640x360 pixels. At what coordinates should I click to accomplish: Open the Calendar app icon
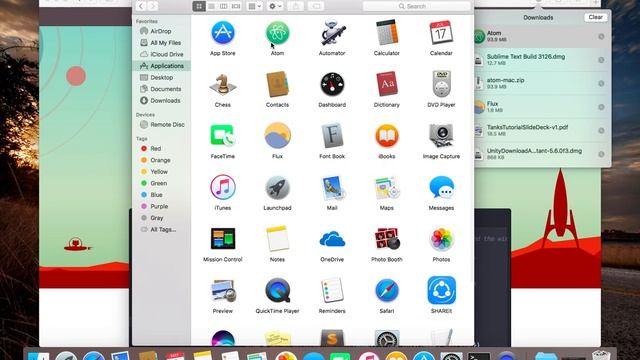pyautogui.click(x=441, y=33)
